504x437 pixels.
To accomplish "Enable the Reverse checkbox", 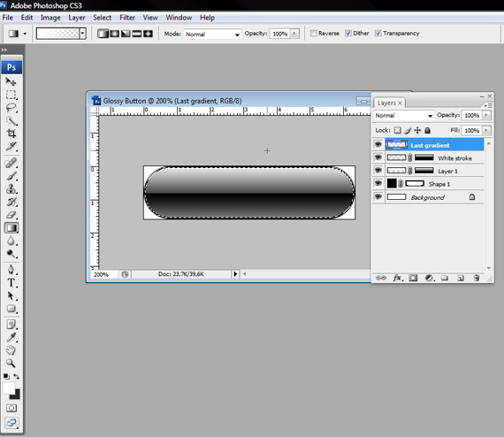I will (313, 33).
